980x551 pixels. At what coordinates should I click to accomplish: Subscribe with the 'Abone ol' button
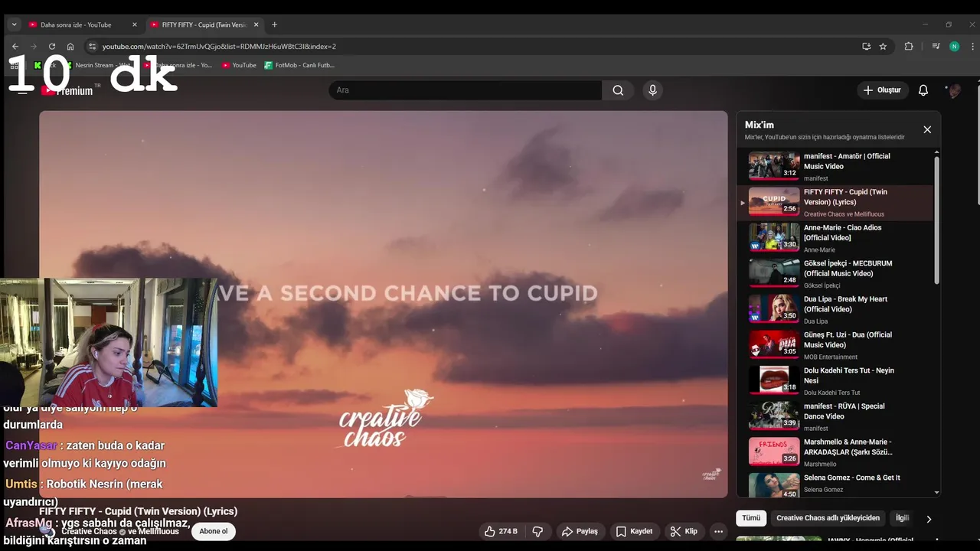point(214,531)
